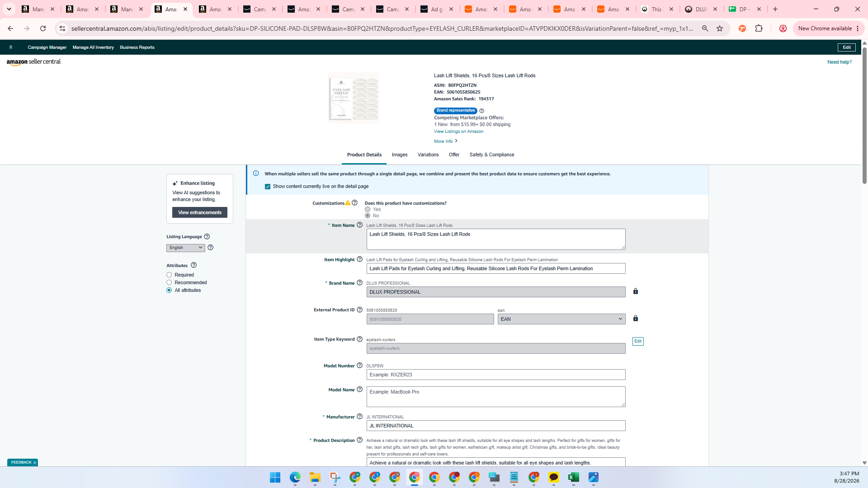Select the All attributes radio button
The height and width of the screenshot is (488, 868).
coord(169,290)
